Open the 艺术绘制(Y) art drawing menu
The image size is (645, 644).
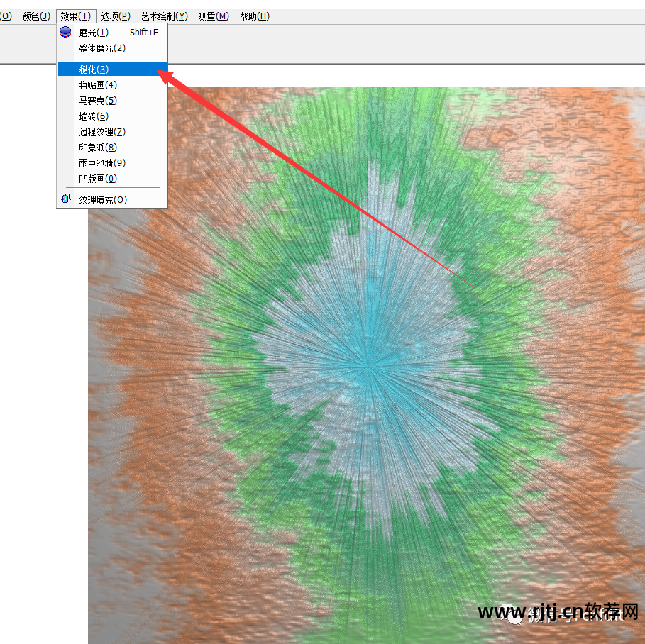[164, 16]
